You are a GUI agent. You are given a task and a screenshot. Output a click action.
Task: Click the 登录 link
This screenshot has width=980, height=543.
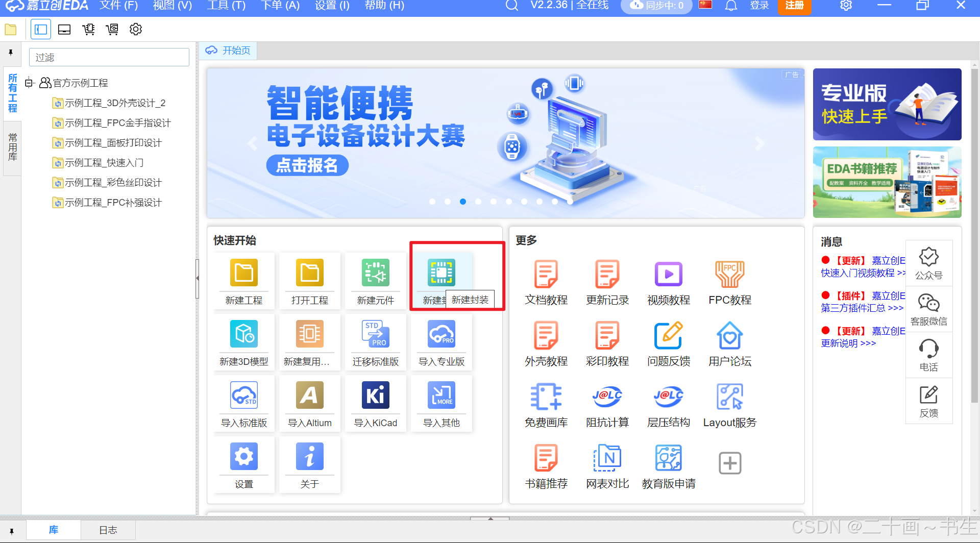tap(759, 6)
